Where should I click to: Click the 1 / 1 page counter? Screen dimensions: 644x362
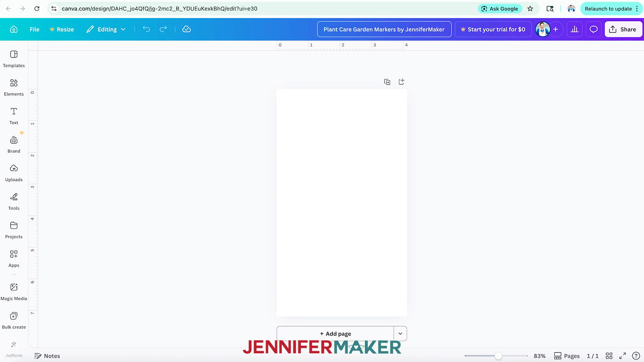592,356
